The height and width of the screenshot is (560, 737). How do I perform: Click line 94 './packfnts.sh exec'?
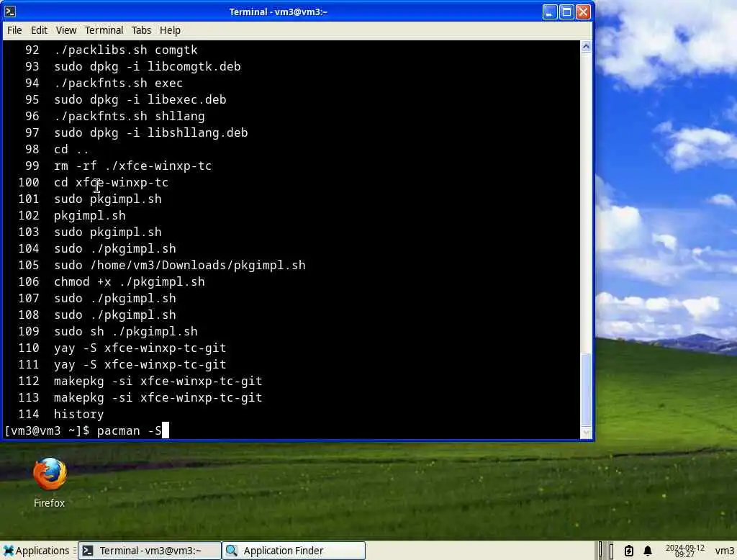119,83
